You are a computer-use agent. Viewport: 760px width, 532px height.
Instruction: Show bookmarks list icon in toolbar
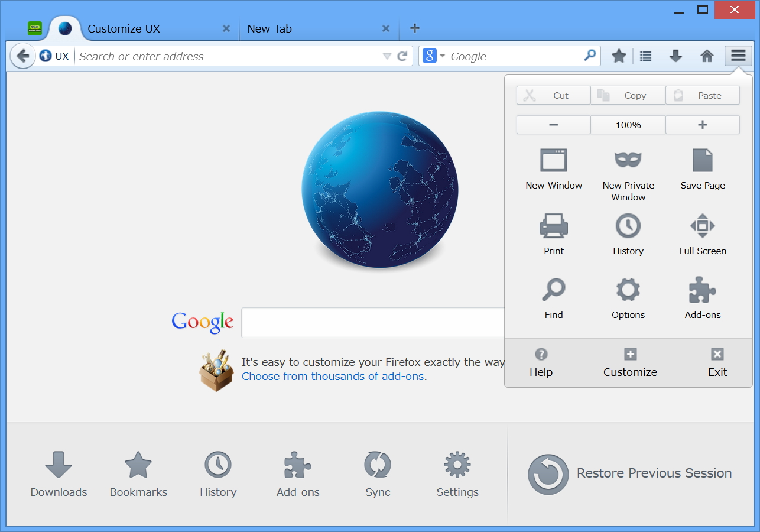point(646,56)
